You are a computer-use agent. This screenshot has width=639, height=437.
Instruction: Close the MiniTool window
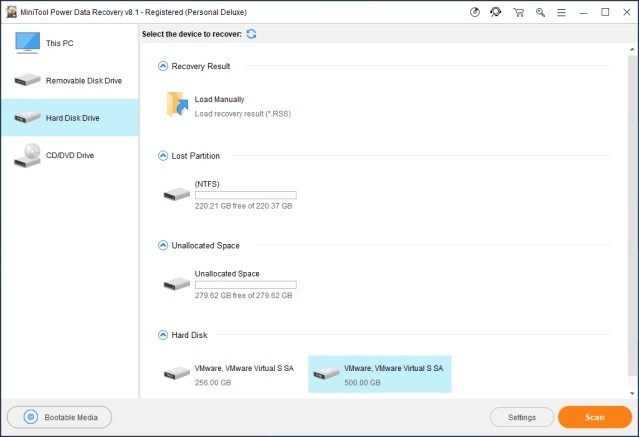point(627,12)
